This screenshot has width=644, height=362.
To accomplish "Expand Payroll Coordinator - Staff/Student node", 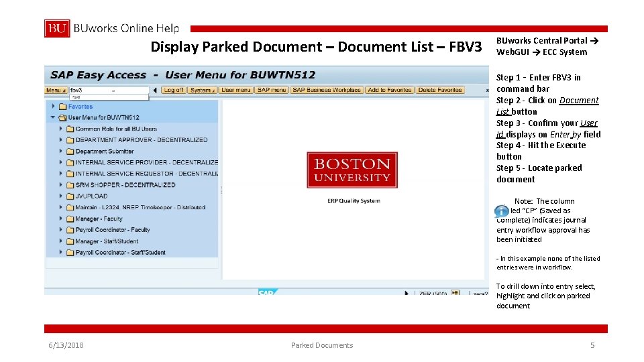I will click(60, 253).
